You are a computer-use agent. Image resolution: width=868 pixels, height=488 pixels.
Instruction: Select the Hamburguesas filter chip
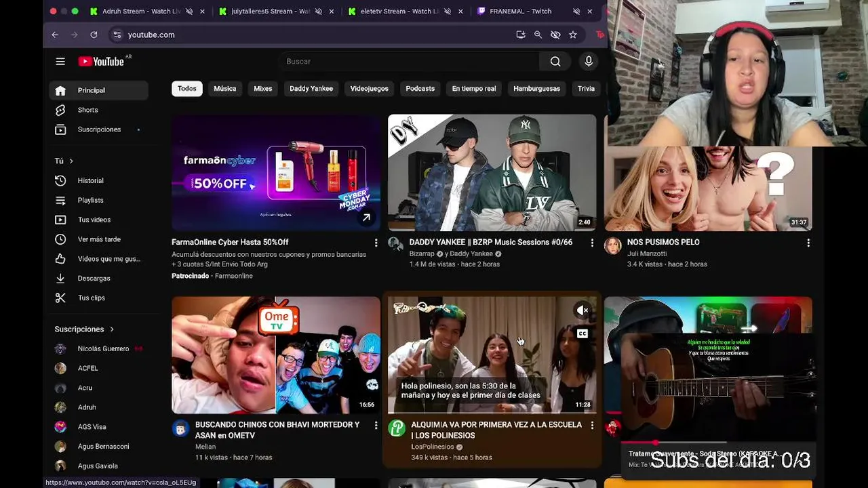click(x=537, y=89)
